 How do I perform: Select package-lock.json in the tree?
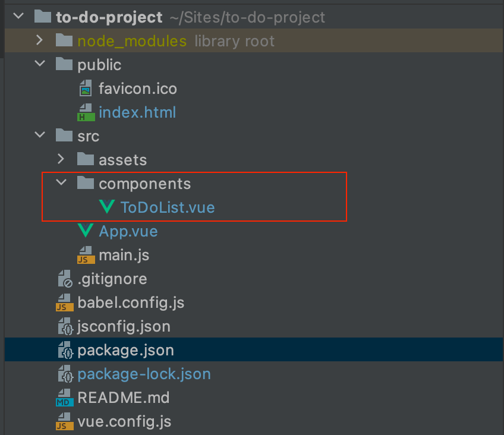(x=144, y=373)
